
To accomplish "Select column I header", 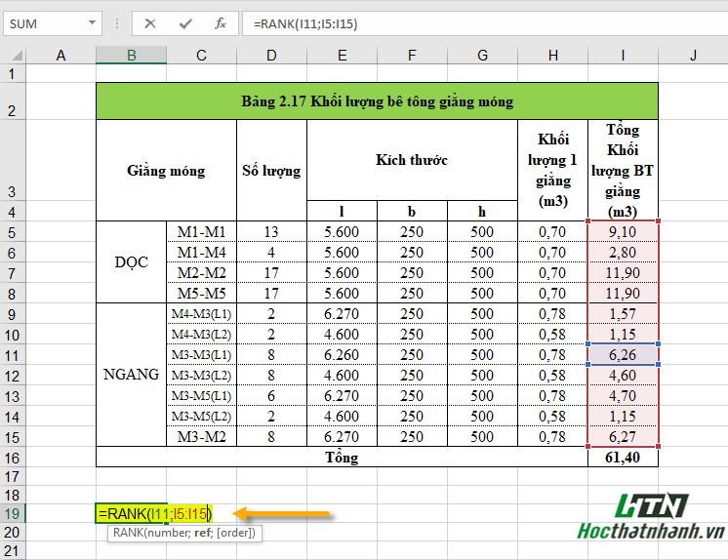I will pyautogui.click(x=623, y=57).
